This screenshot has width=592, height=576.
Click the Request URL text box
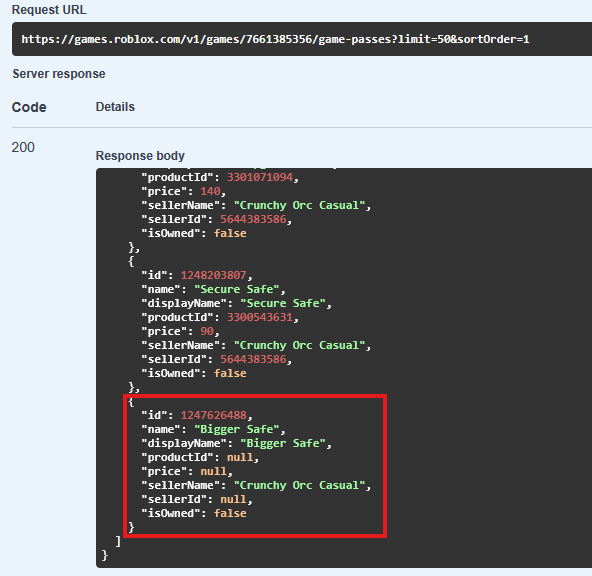point(302,39)
